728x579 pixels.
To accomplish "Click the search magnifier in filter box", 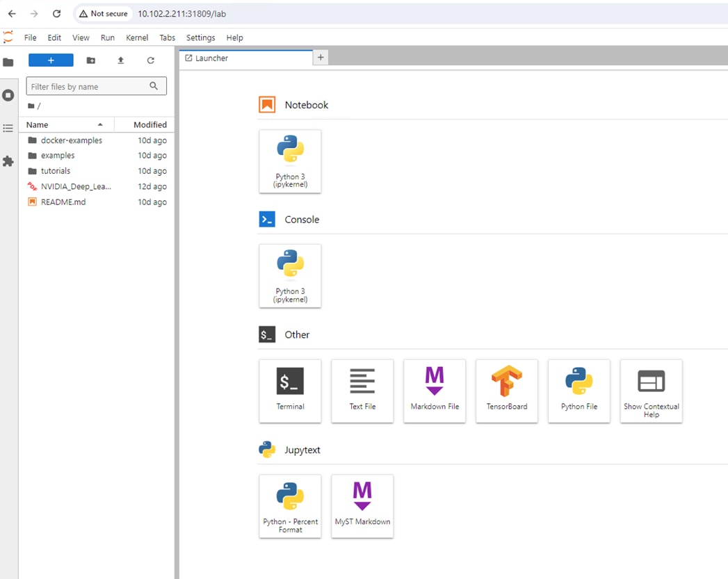I will [154, 86].
